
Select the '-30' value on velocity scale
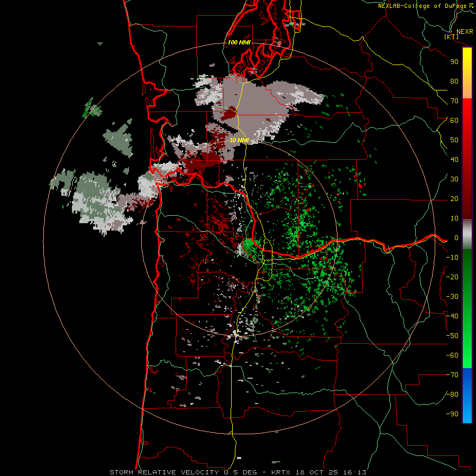452,297
